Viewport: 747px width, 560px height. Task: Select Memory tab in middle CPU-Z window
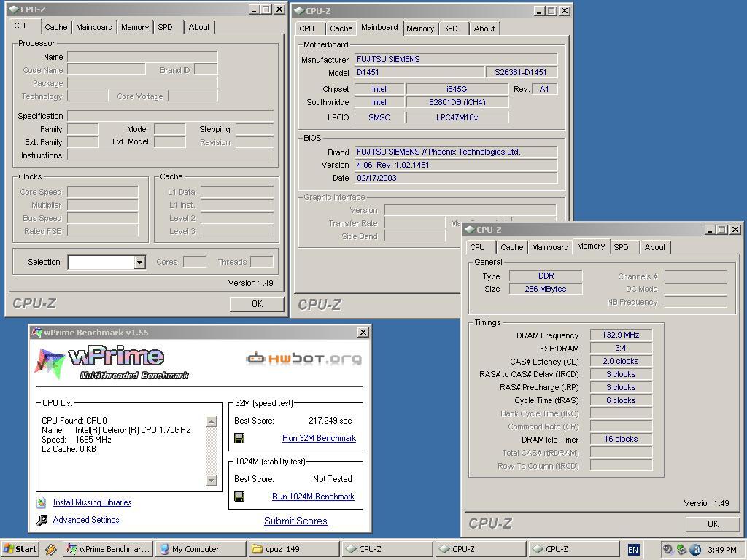420,28
